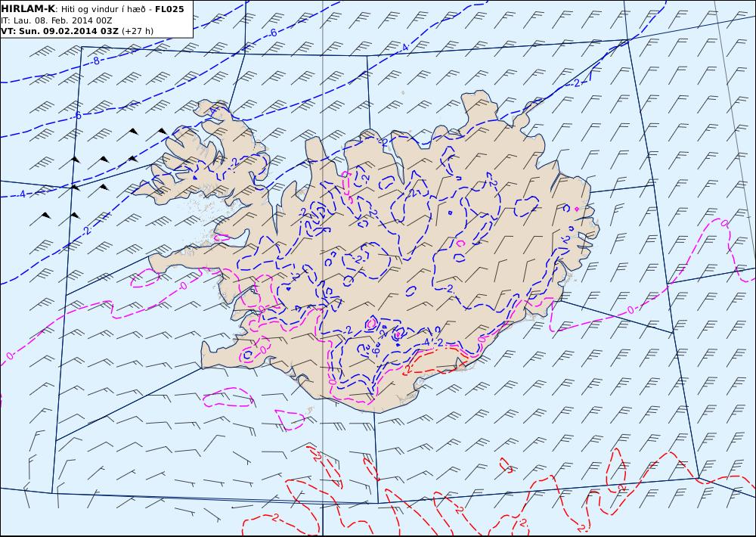
Task: Select the "Hiti og vindur í hæð" caption
Action: coord(104,9)
